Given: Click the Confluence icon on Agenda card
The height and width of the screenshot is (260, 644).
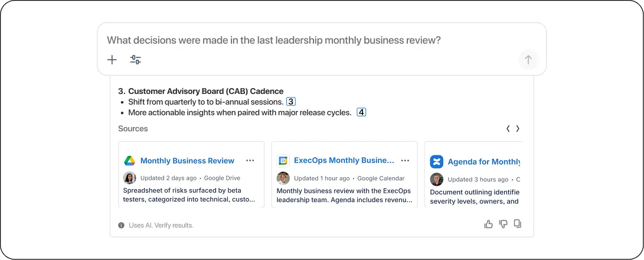Looking at the screenshot, I should pyautogui.click(x=437, y=161).
